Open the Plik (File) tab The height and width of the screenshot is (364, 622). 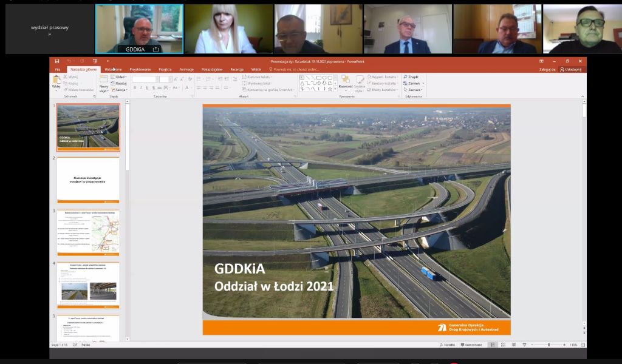[x=58, y=69]
